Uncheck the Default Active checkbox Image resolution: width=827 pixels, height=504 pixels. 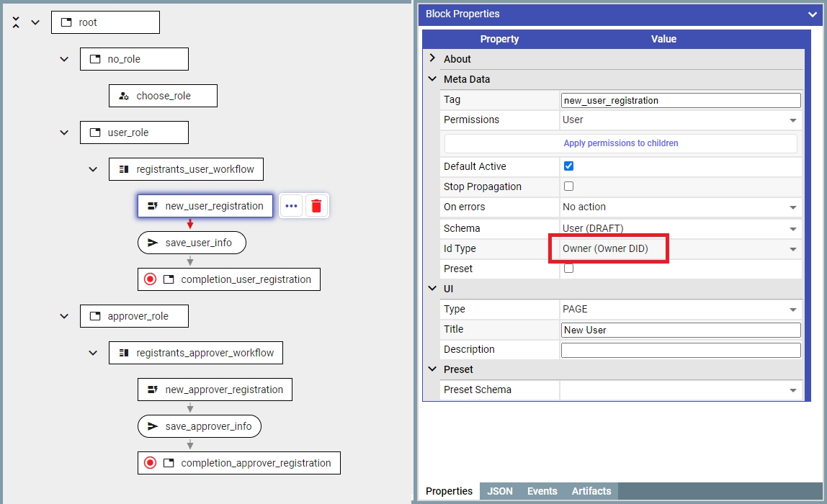[568, 166]
